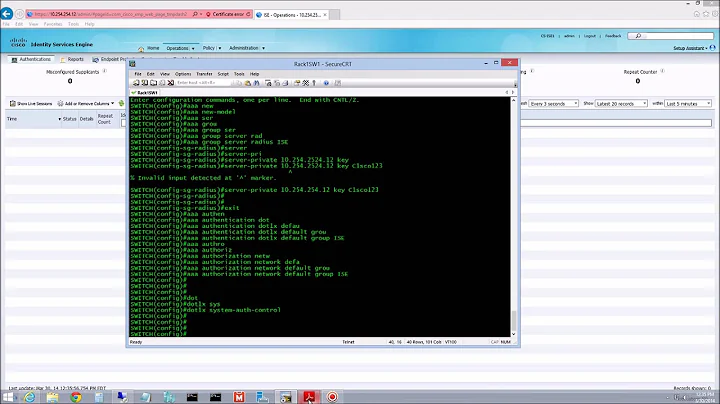Screen dimensions: 720x404
Task: Click the Find binoculars icon in SecureCRT toolbar
Action: click(257, 83)
